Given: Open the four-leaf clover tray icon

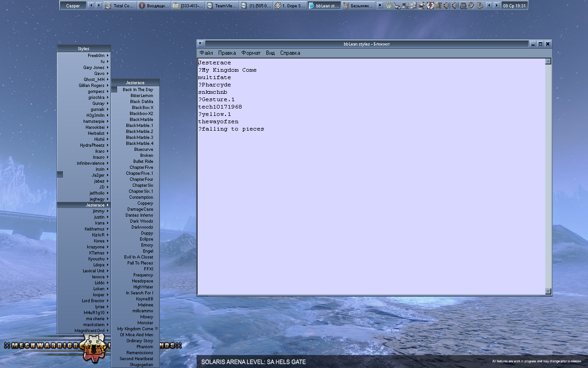Looking at the screenshot, I should click(x=389, y=5).
